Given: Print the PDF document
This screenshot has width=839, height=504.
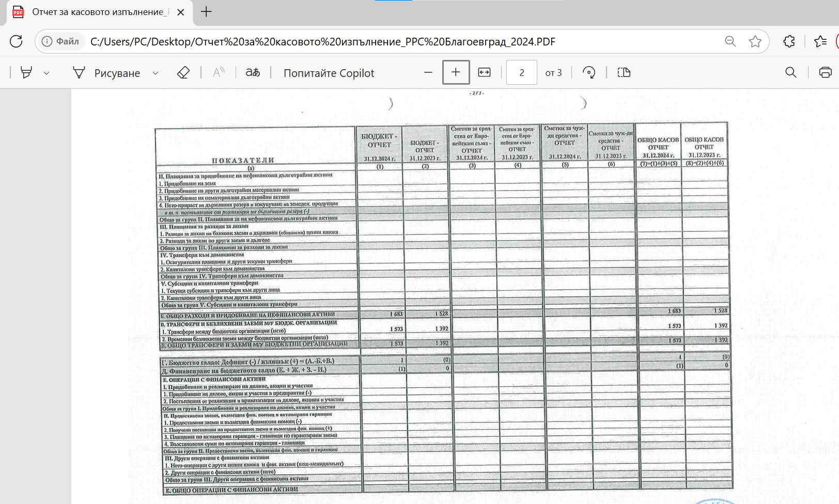Looking at the screenshot, I should click(x=826, y=73).
